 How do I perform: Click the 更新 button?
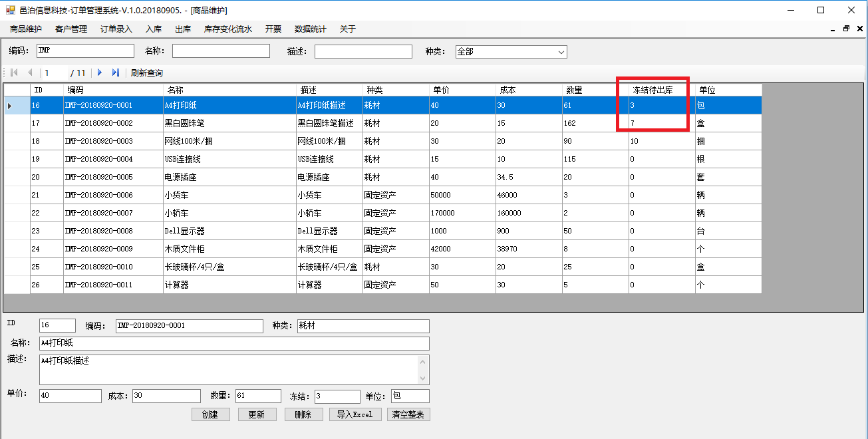click(x=257, y=414)
